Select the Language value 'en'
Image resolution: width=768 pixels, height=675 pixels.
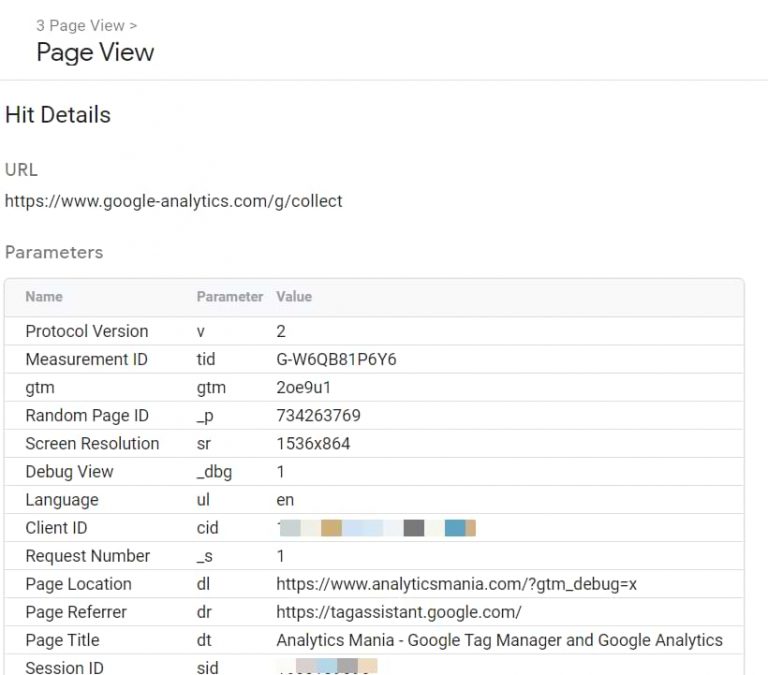click(285, 499)
